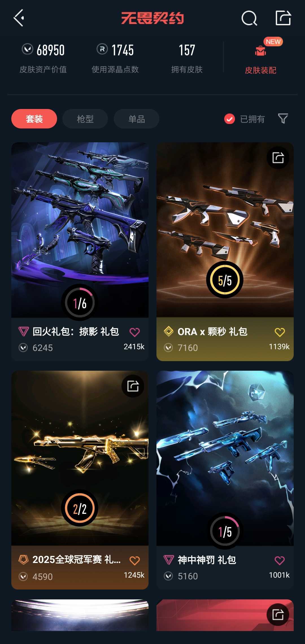Select the 套装 tab
305x644 pixels.
(34, 119)
